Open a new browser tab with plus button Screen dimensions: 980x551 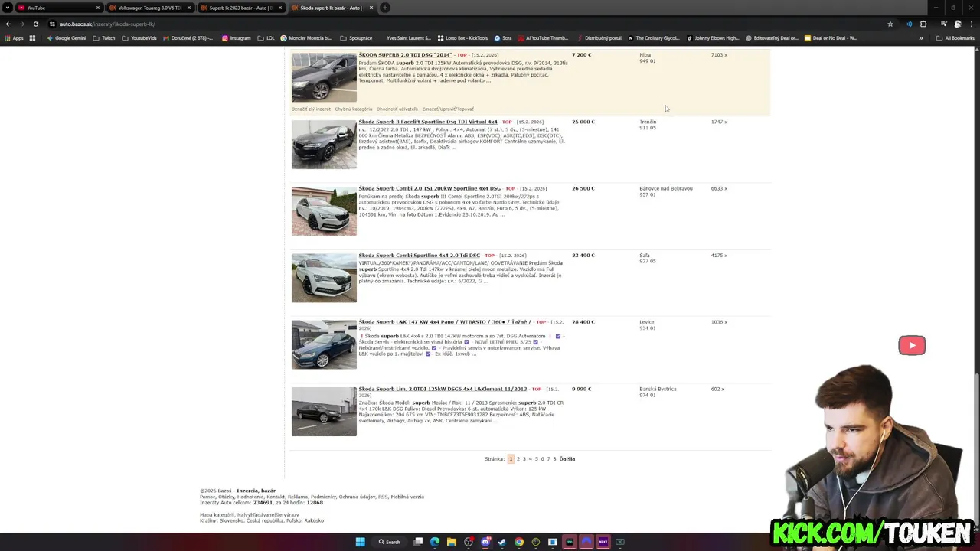[x=385, y=8]
